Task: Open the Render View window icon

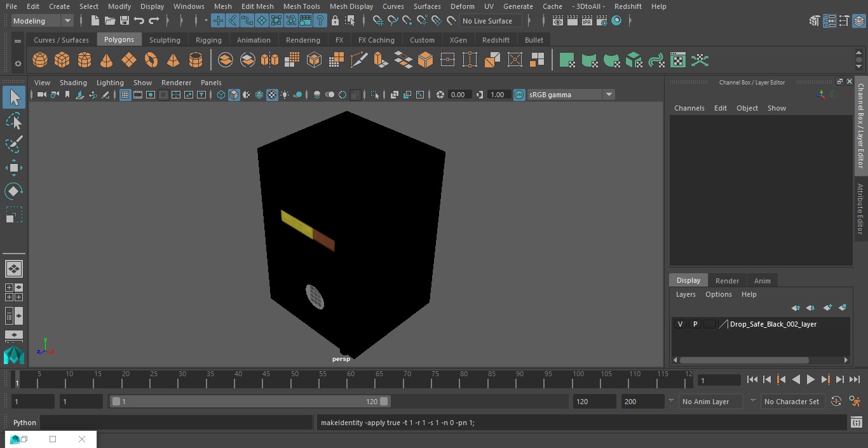Action: [x=558, y=21]
